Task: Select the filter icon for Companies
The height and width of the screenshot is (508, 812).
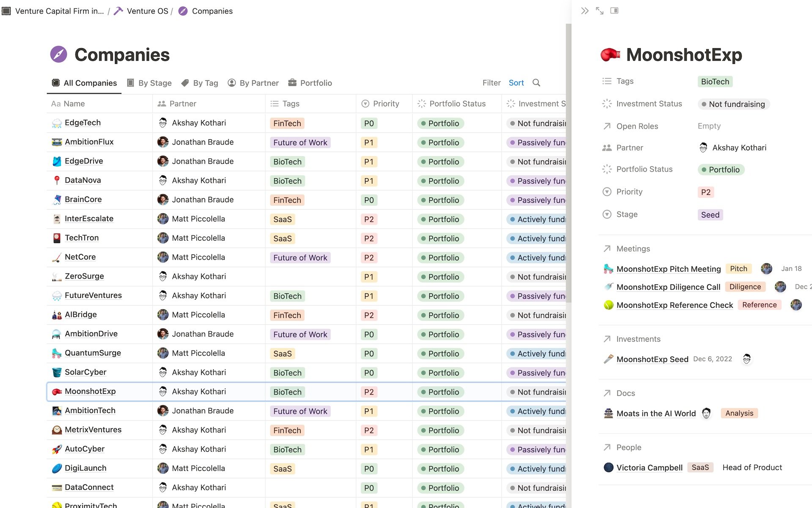Action: coord(491,83)
